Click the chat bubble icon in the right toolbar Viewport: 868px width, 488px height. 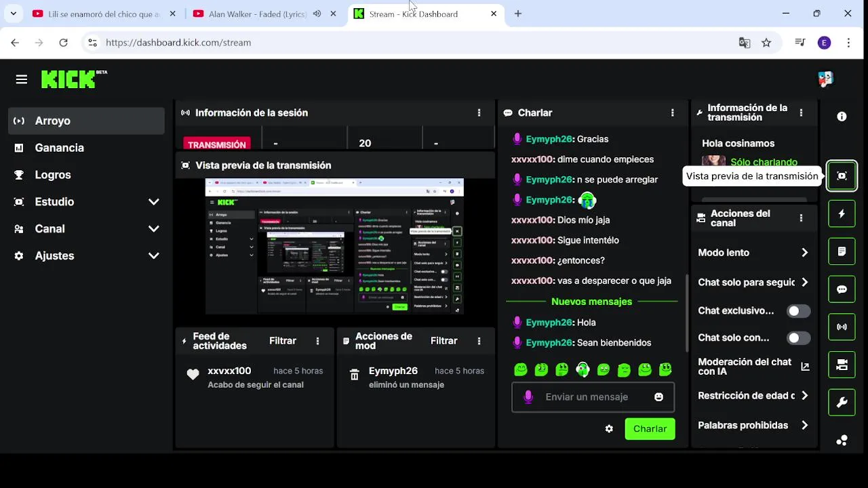pos(842,289)
